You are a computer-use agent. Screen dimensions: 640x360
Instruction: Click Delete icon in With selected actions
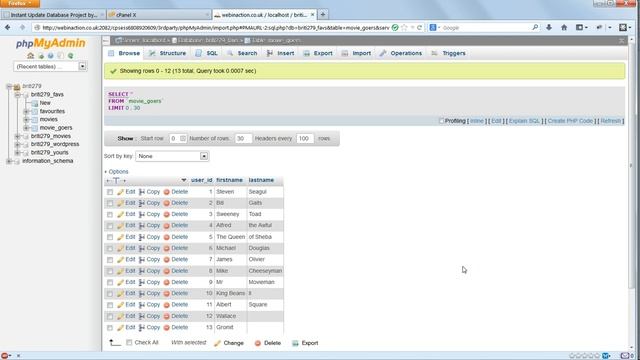tap(258, 343)
